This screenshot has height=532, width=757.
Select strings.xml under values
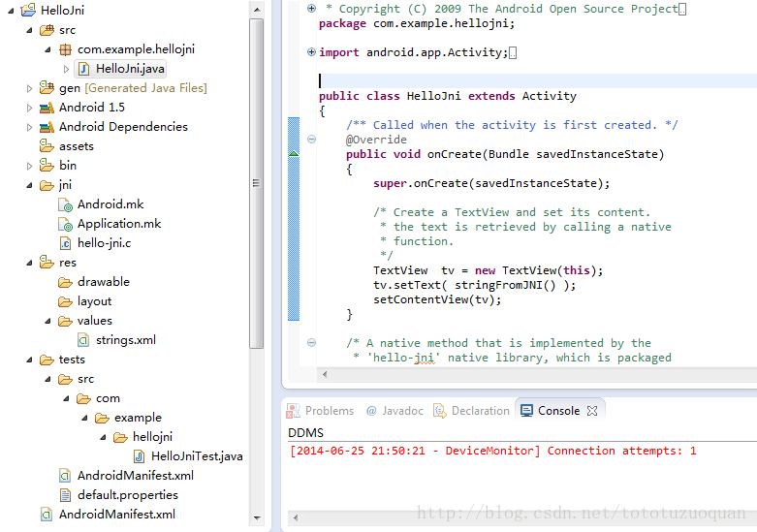click(x=126, y=340)
